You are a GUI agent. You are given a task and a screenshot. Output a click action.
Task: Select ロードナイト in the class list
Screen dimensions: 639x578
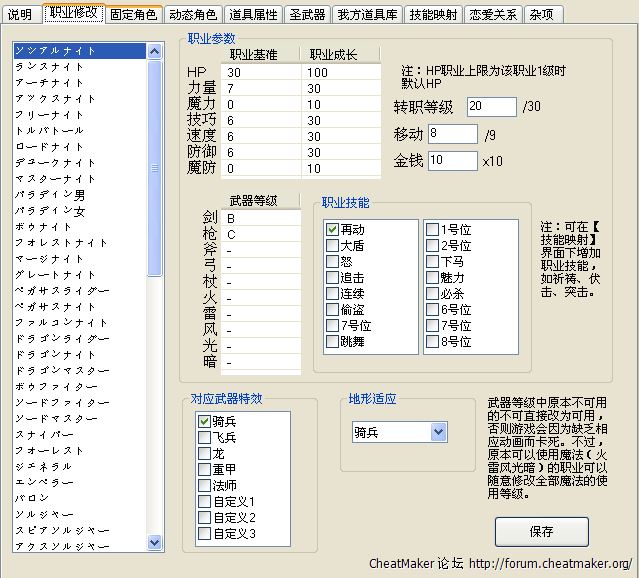coord(50,146)
